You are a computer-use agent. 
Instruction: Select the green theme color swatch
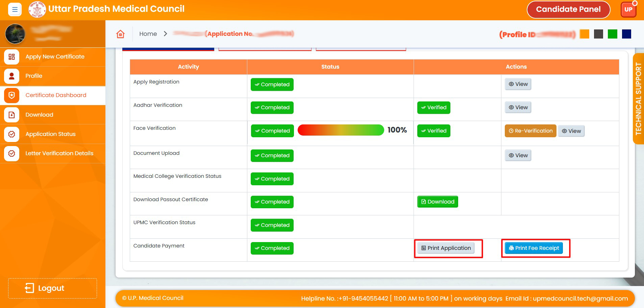612,34
